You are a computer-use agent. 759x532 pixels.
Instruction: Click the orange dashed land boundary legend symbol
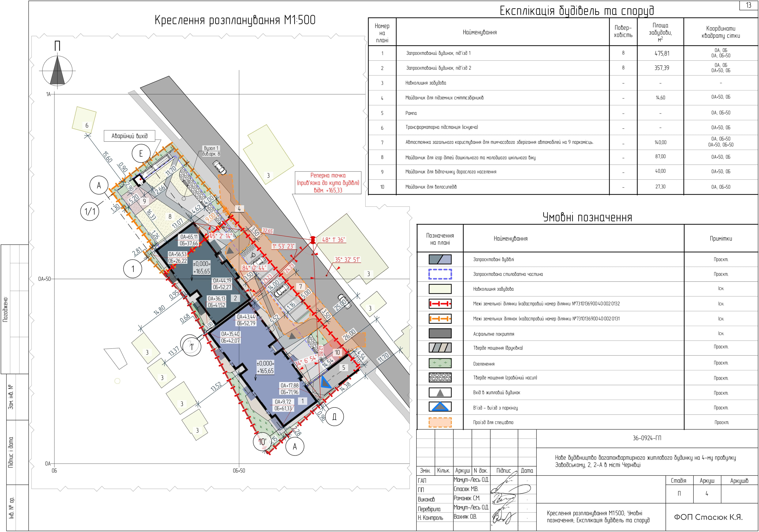pyautogui.click(x=440, y=319)
